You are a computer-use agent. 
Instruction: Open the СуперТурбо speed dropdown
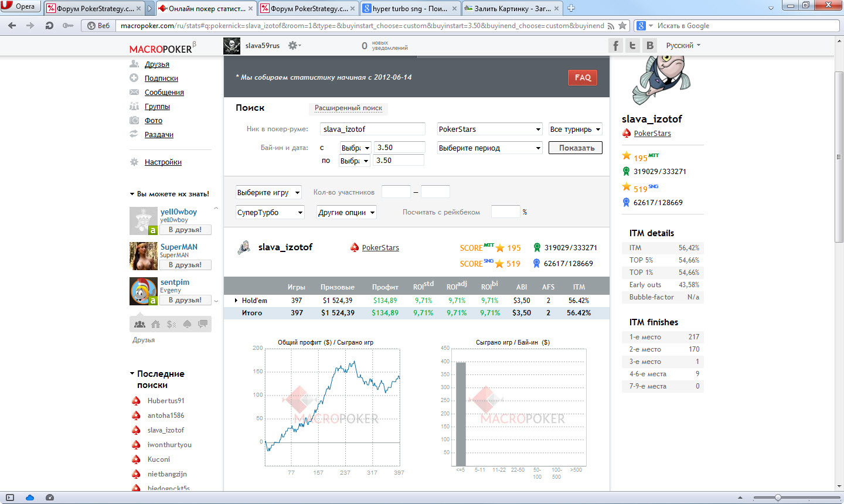(x=270, y=212)
